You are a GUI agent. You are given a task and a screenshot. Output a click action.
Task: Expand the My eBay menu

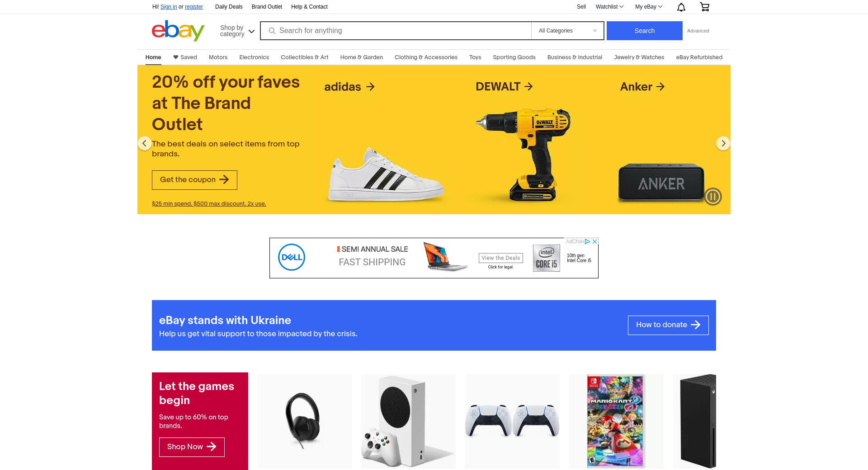click(649, 7)
